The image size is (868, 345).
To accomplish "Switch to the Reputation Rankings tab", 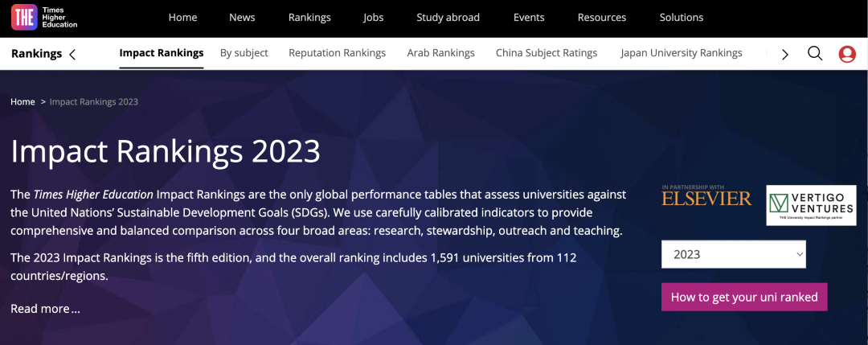I will (x=337, y=53).
